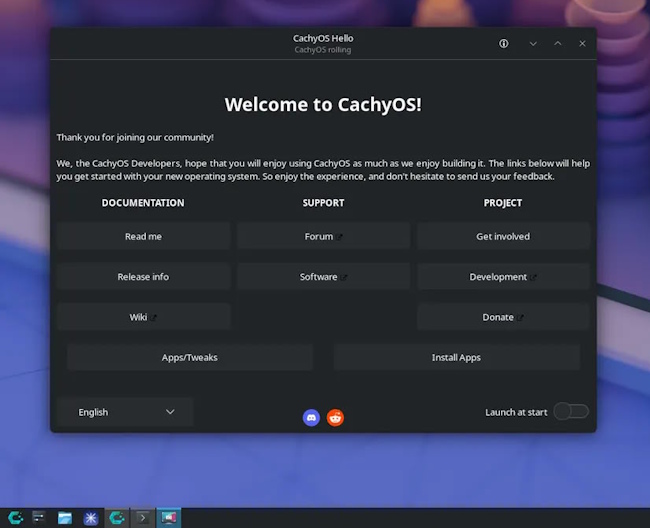
Task: Visit the Forum support page
Action: coord(323,236)
